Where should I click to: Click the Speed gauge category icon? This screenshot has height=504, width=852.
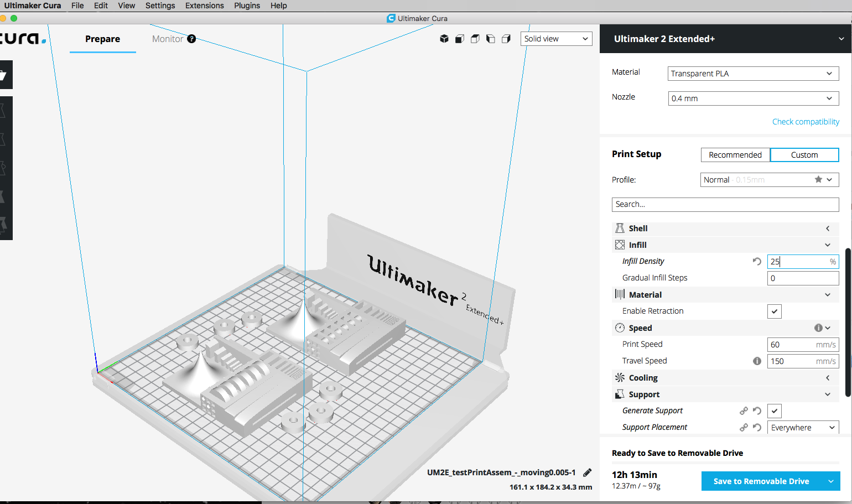coord(620,328)
